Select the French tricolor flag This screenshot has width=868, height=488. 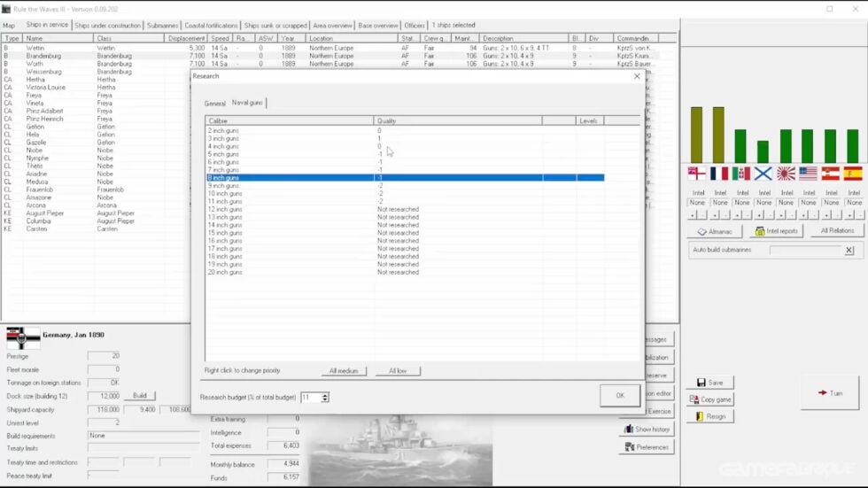click(x=719, y=174)
